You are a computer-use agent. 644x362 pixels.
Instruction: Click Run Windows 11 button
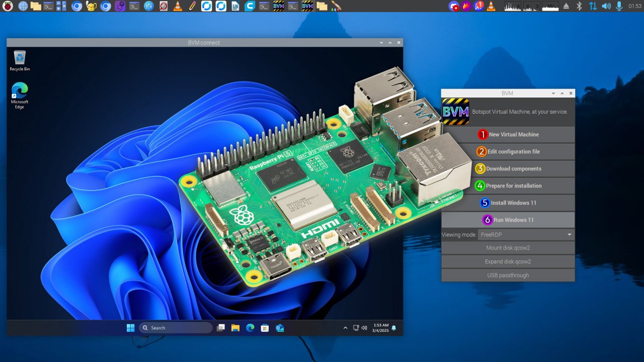point(508,220)
